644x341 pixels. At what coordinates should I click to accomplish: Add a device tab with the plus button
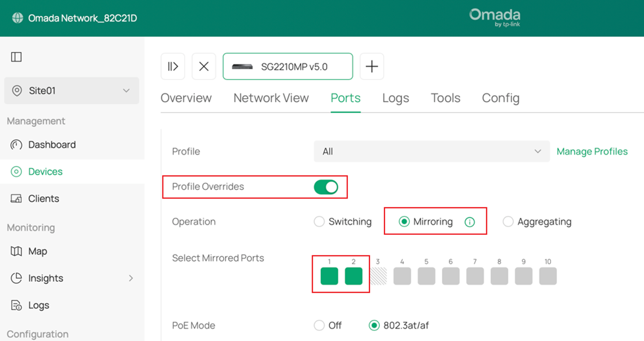[x=372, y=67]
